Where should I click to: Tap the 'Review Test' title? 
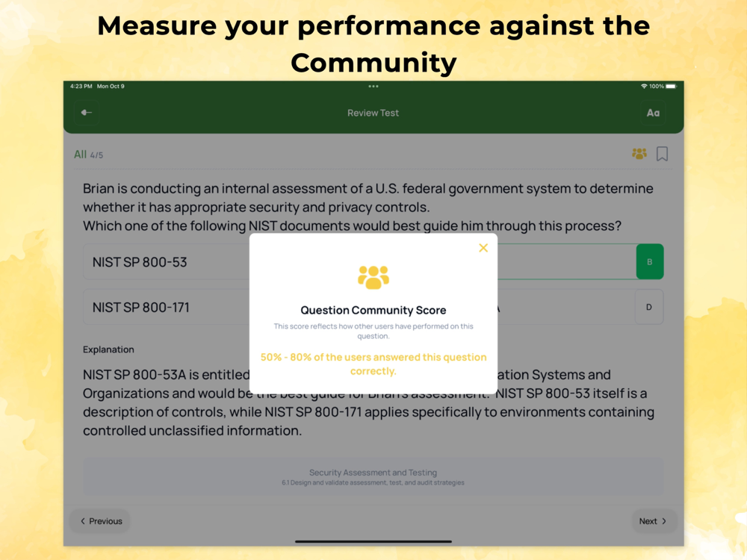click(373, 113)
